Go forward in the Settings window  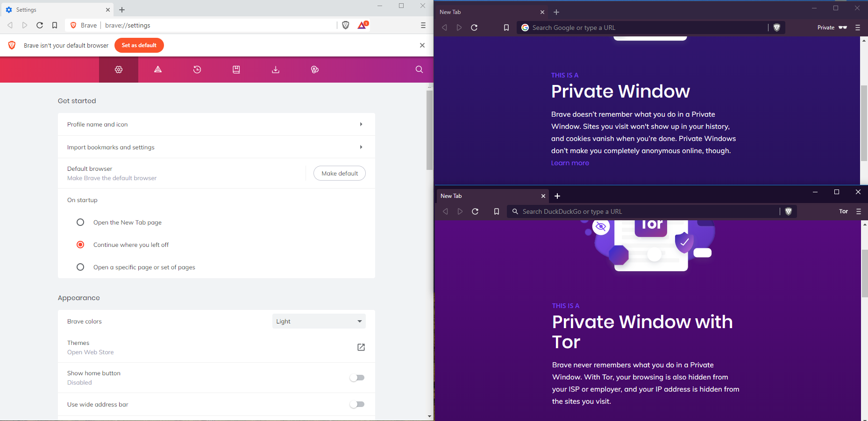click(25, 25)
